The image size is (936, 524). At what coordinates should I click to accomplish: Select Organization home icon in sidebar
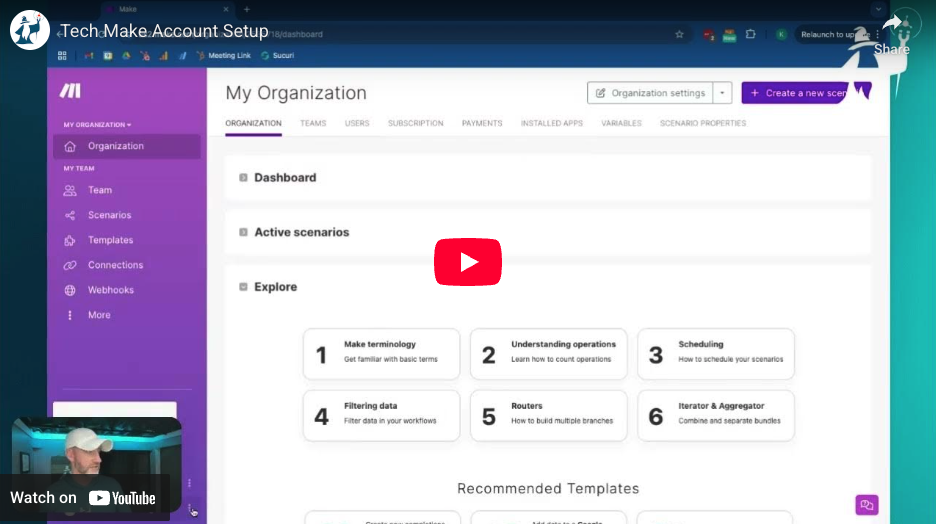click(x=70, y=146)
